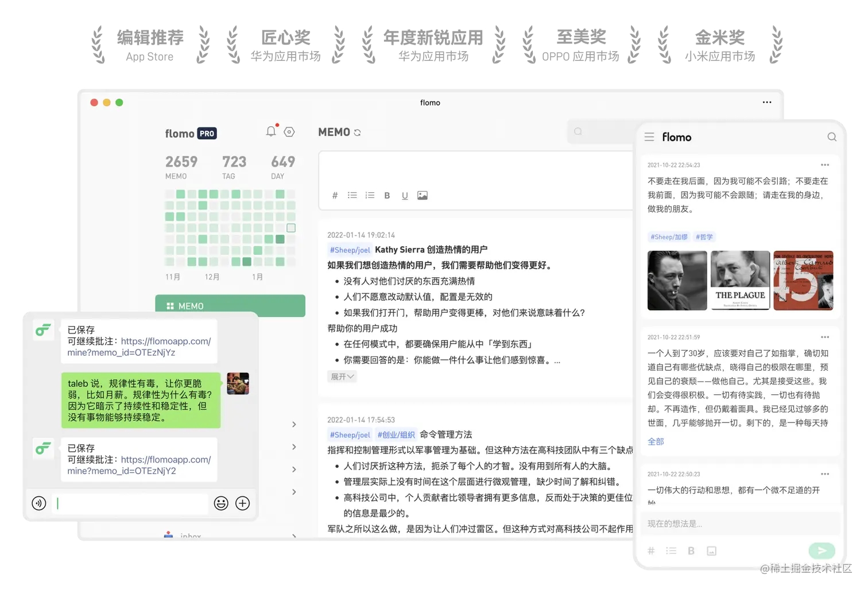Open options for the 22:50:23 mobile memo
The width and height of the screenshot is (868, 590).
[825, 474]
